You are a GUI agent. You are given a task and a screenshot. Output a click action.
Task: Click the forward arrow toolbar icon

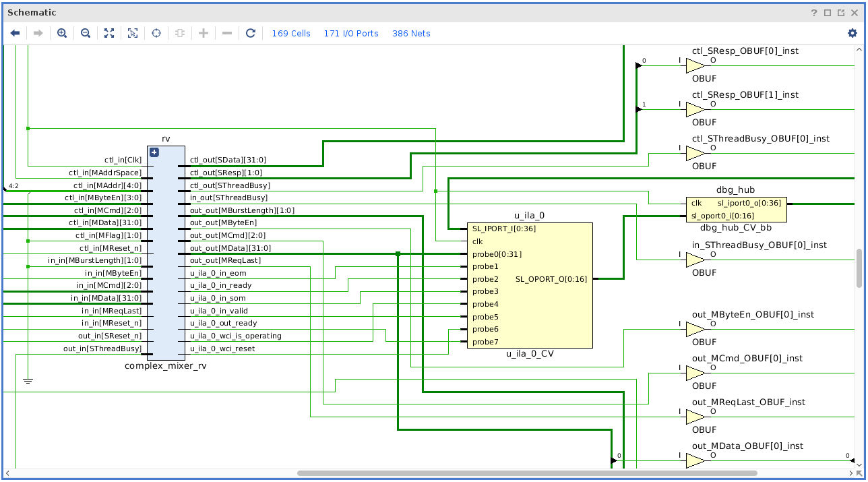pyautogui.click(x=38, y=33)
